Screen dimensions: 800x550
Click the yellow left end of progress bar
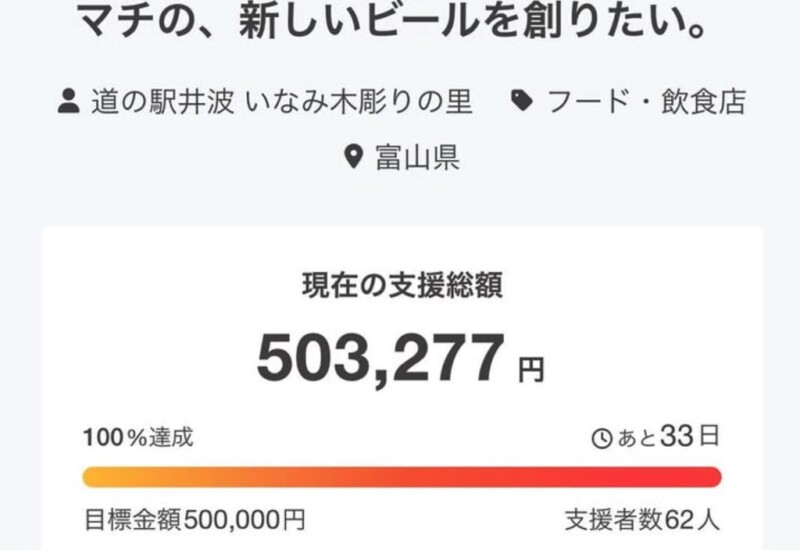pos(94,477)
